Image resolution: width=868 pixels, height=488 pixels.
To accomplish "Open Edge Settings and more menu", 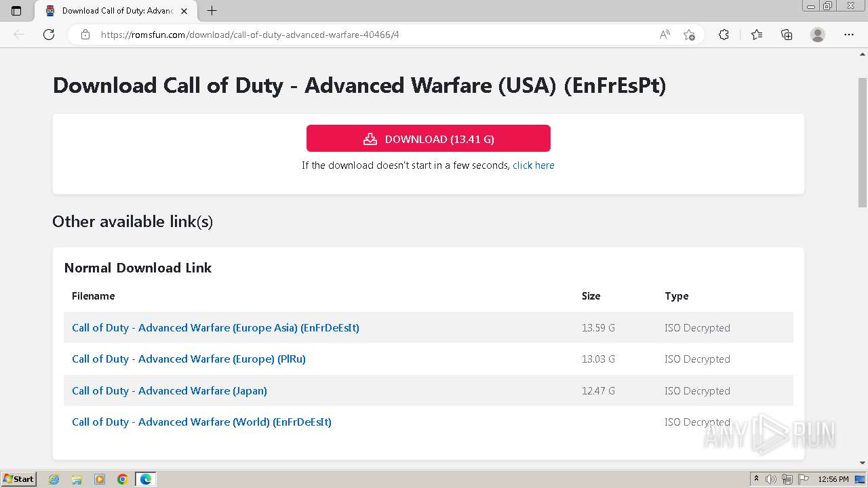I will [x=849, y=35].
